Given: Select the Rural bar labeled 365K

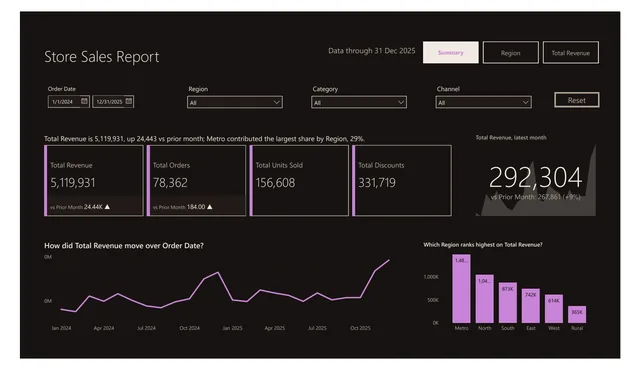Looking at the screenshot, I should click(577, 315).
